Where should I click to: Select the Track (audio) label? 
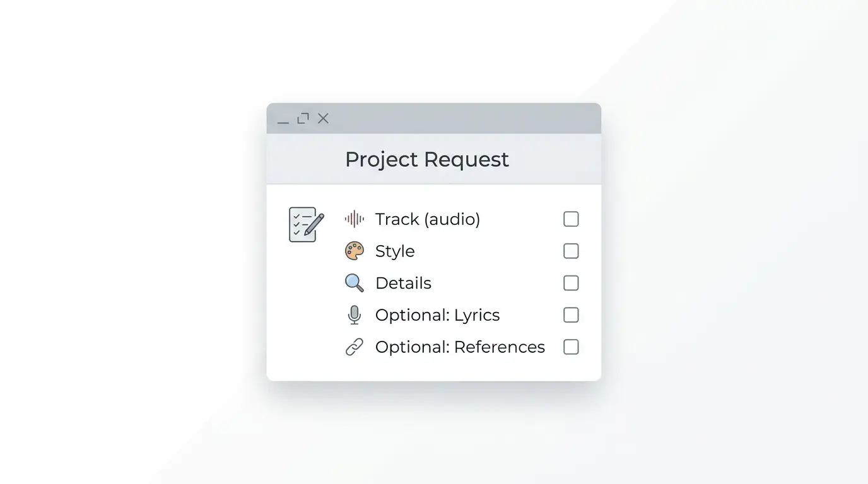(427, 219)
